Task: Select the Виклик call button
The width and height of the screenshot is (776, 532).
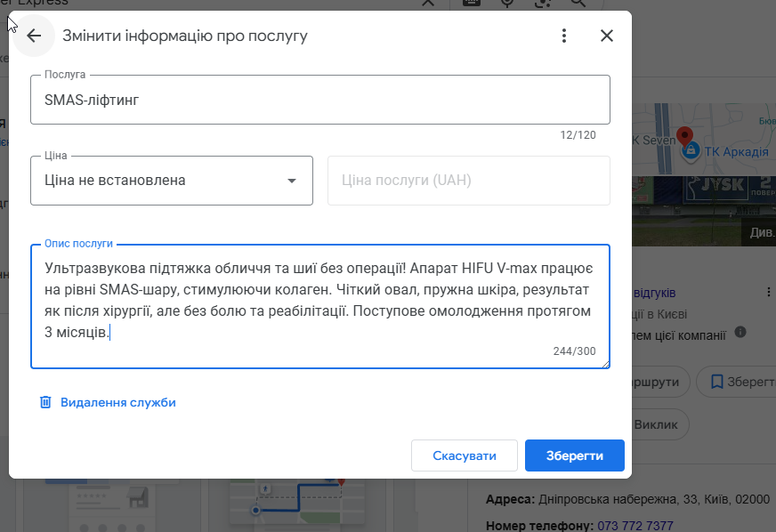Action: [660, 424]
